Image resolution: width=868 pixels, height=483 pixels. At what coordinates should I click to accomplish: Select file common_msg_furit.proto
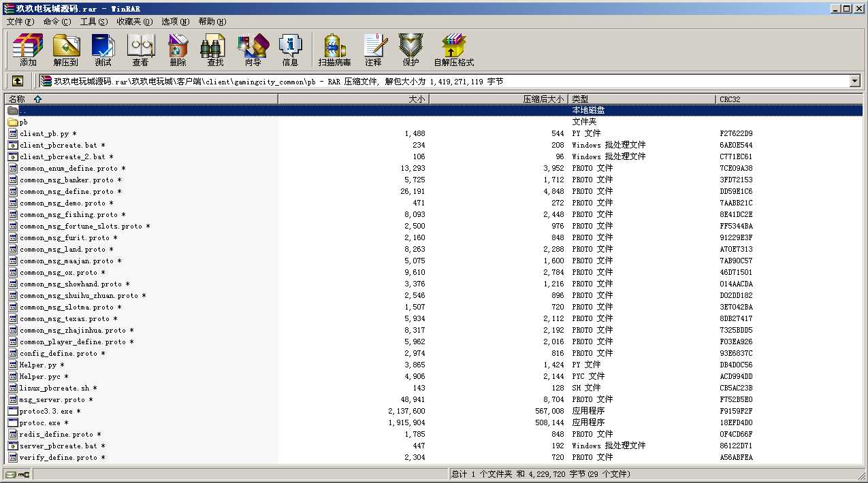pyautogui.click(x=68, y=238)
